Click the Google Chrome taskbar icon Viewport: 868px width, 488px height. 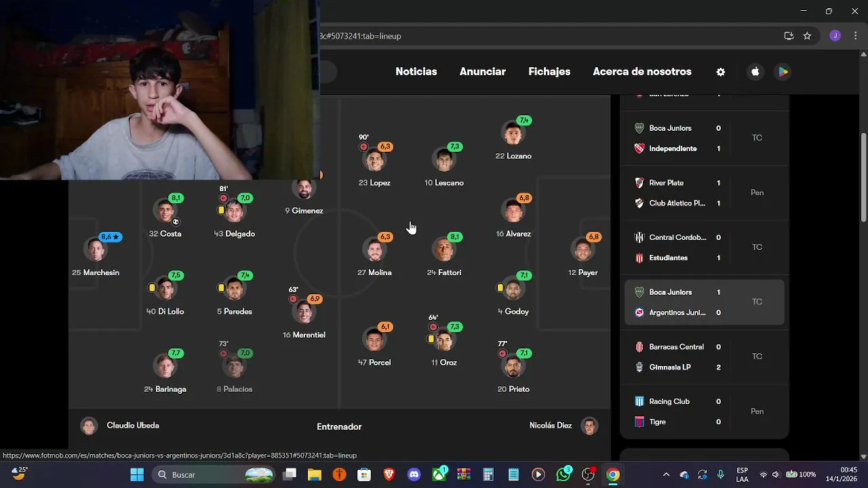pyautogui.click(x=612, y=474)
